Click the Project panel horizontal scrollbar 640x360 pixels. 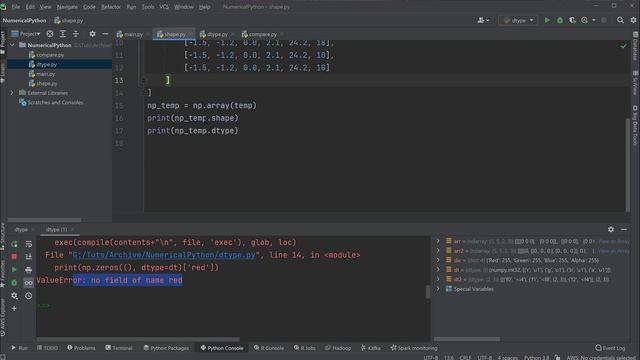pyautogui.click(x=44, y=220)
